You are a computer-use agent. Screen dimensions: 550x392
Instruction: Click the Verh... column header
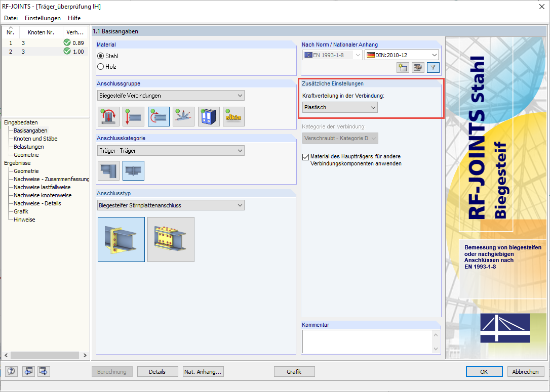[75, 32]
